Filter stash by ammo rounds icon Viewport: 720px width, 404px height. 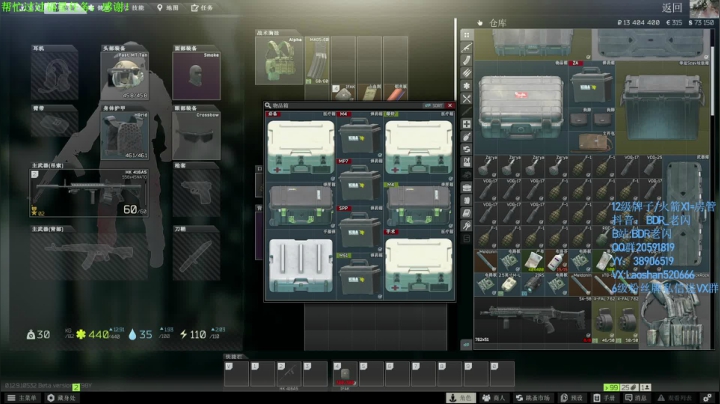coord(467,73)
